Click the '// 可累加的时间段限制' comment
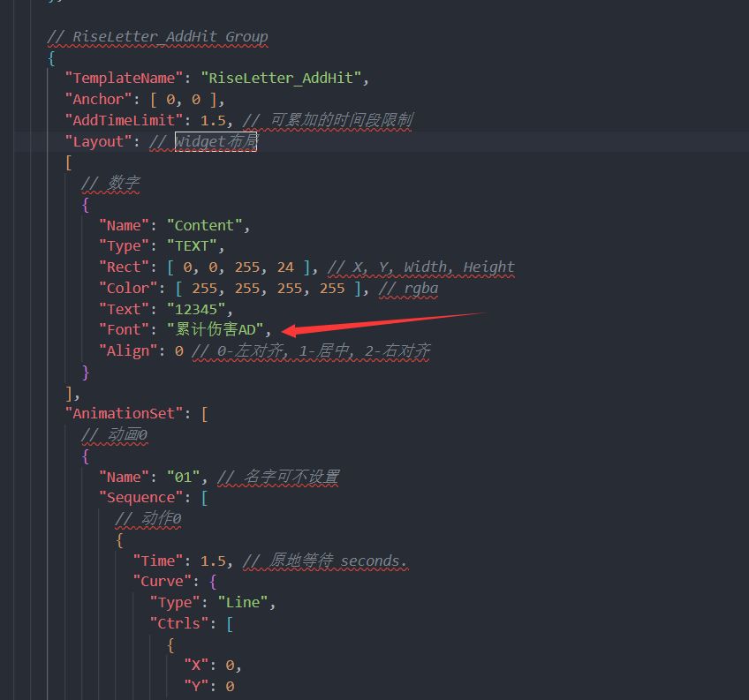Viewport: 749px width, 700px height. point(328,120)
